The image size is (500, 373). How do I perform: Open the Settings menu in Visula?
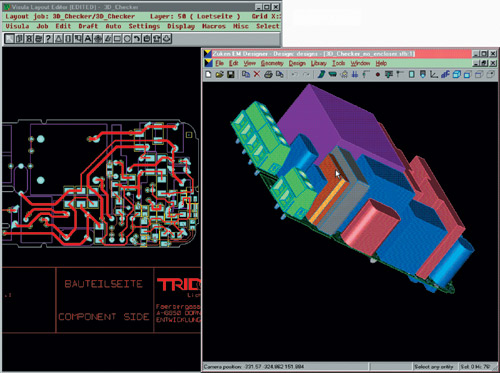pos(144,26)
